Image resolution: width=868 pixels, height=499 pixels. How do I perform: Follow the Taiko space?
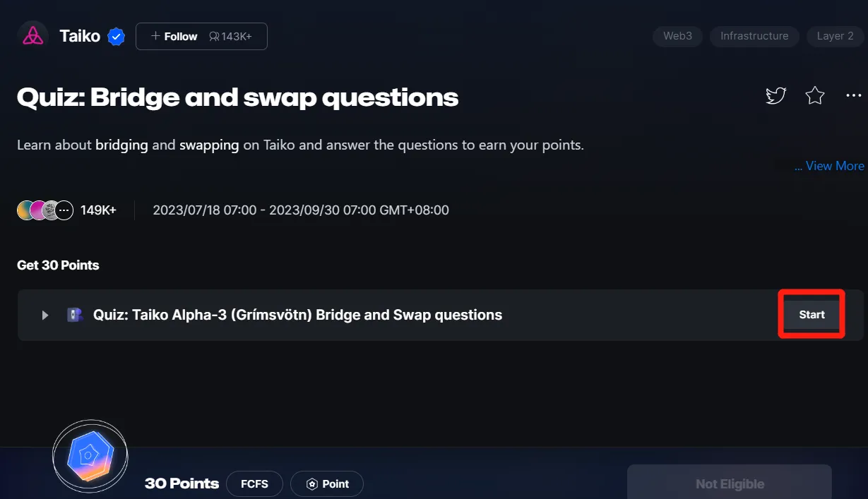(201, 37)
